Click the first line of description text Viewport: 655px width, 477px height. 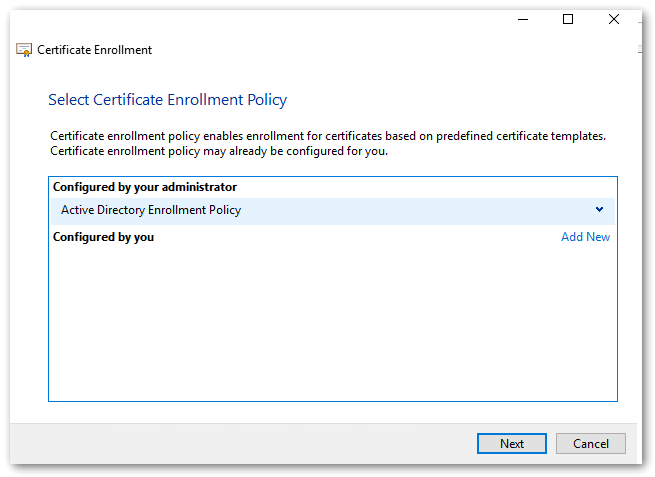[x=328, y=136]
